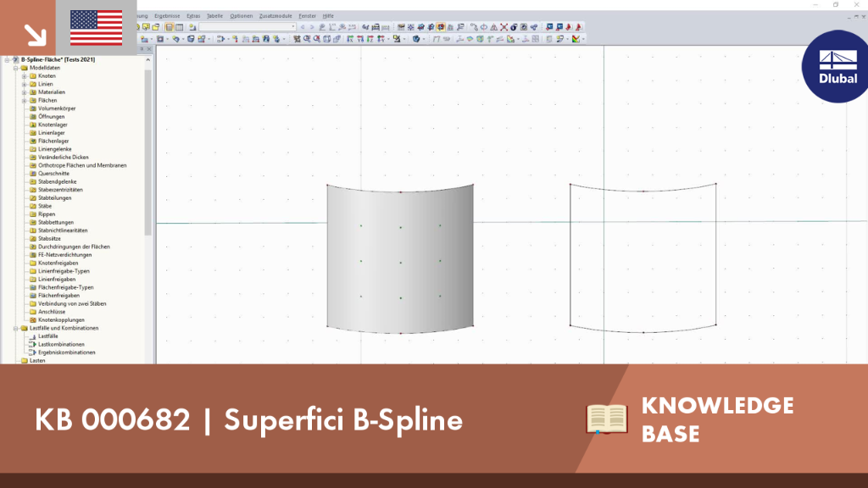
Task: Expand the Flächen tree node
Action: [x=25, y=101]
